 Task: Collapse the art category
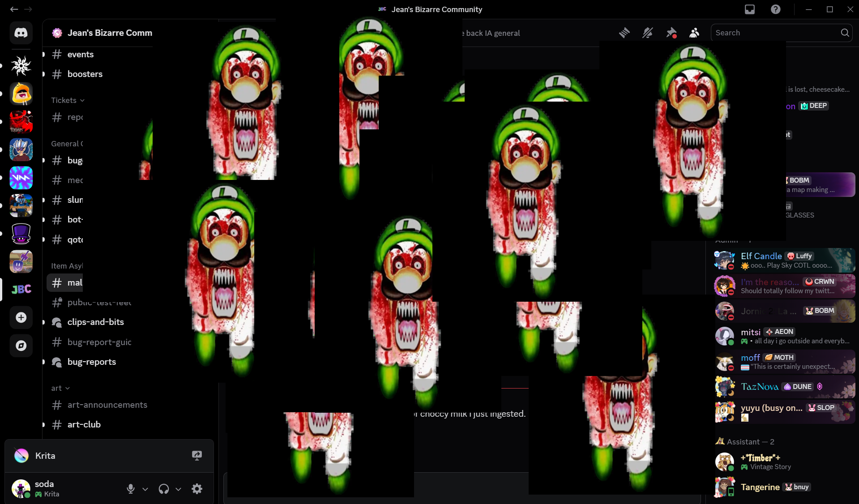60,388
